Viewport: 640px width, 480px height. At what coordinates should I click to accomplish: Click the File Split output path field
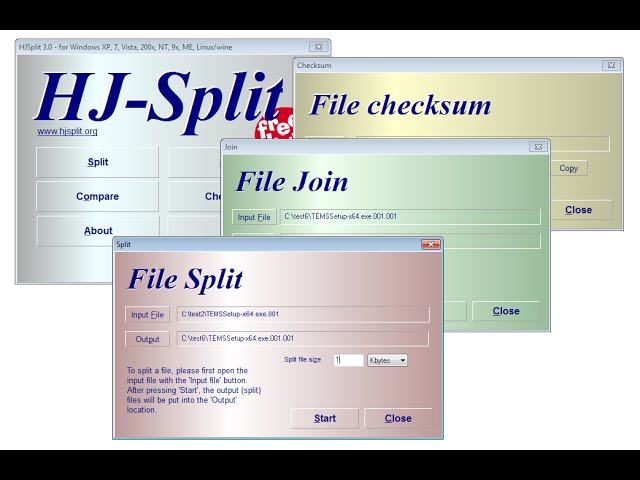click(303, 339)
